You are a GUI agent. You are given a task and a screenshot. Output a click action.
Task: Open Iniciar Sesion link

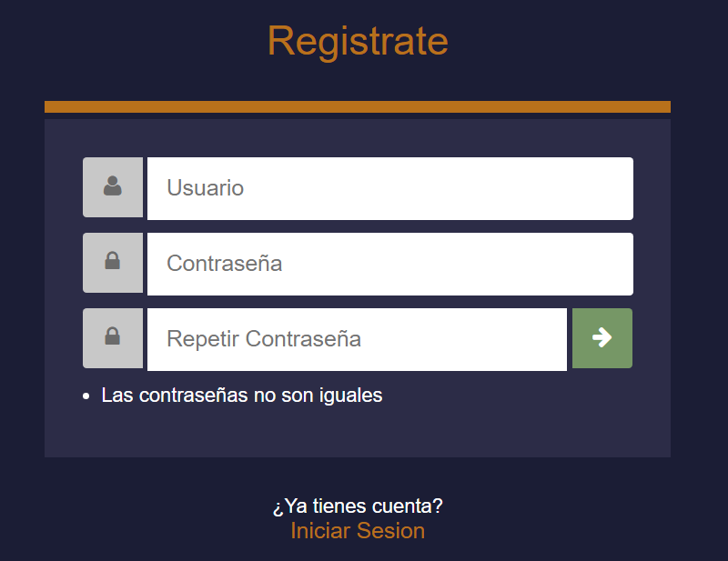click(x=357, y=530)
